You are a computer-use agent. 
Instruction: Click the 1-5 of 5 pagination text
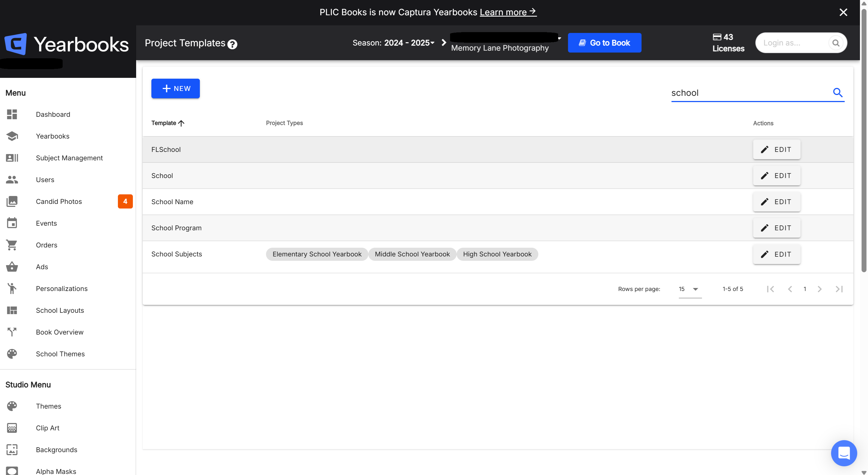732,289
